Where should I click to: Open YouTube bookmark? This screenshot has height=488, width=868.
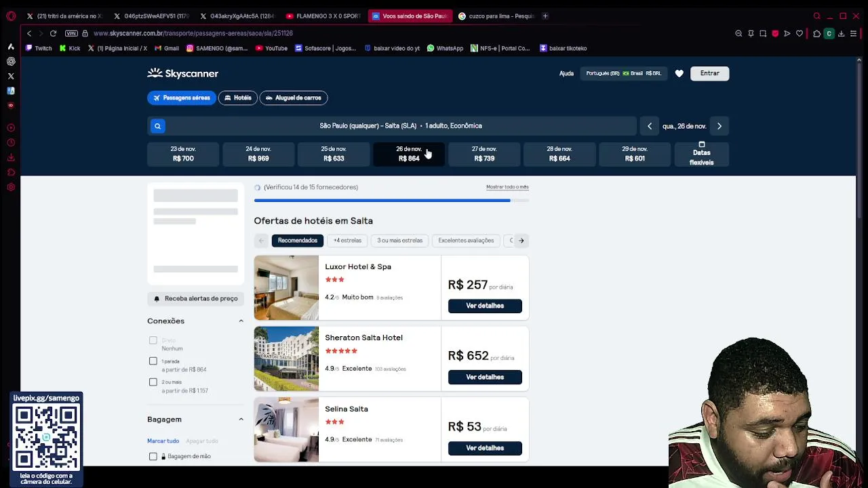(x=271, y=48)
